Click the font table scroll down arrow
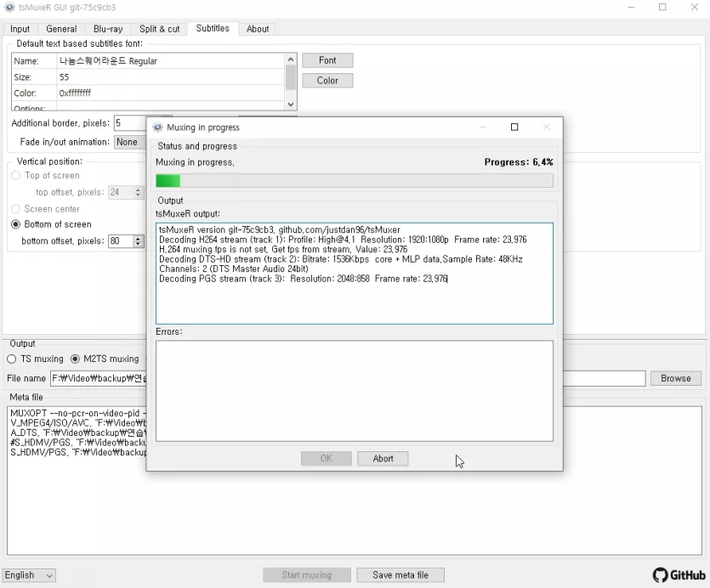 (291, 105)
